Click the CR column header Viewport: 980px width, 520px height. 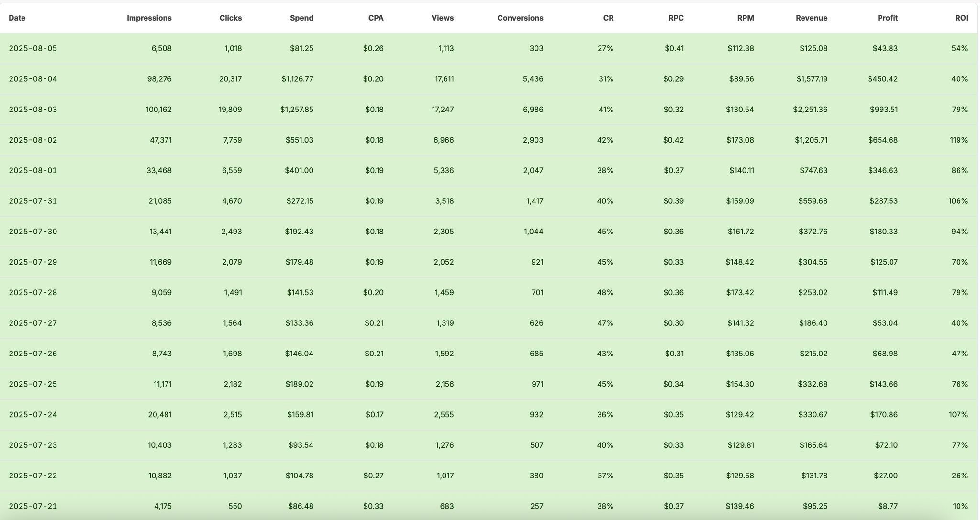point(608,18)
